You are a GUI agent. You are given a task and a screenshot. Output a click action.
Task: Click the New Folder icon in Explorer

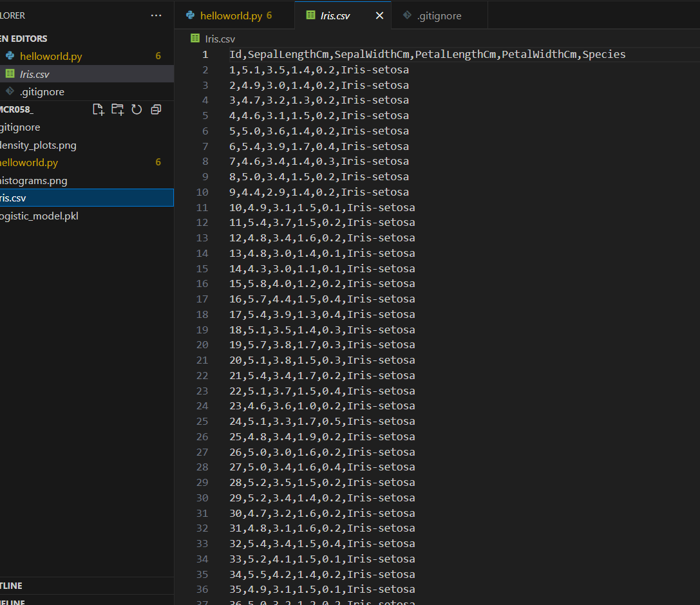117,109
